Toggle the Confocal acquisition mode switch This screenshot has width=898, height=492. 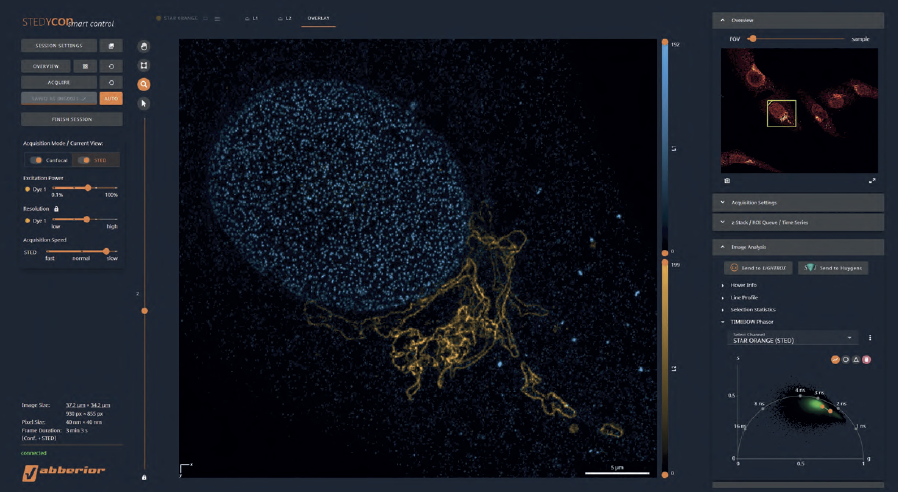click(x=36, y=159)
